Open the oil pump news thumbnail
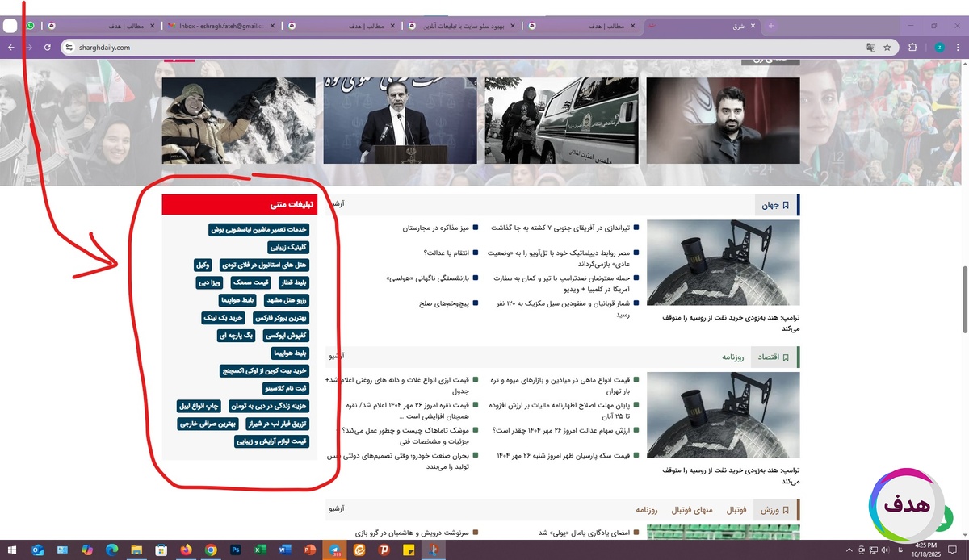Screen dimensions: 969x560 [x=723, y=262]
